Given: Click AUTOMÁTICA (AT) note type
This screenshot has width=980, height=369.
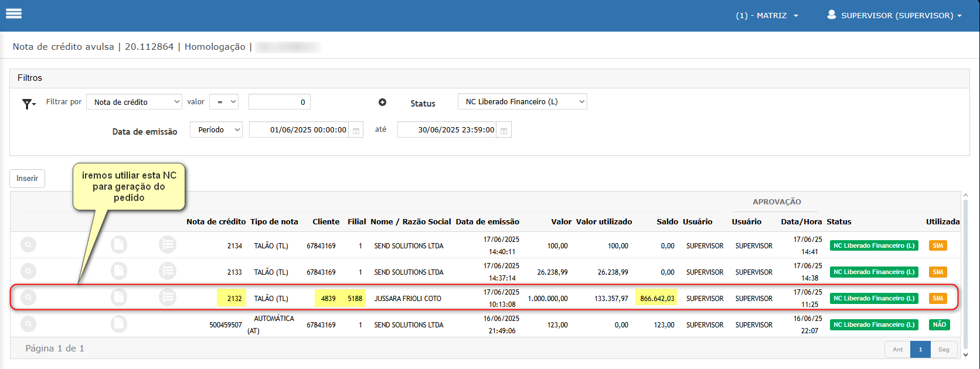Looking at the screenshot, I should 271,324.
